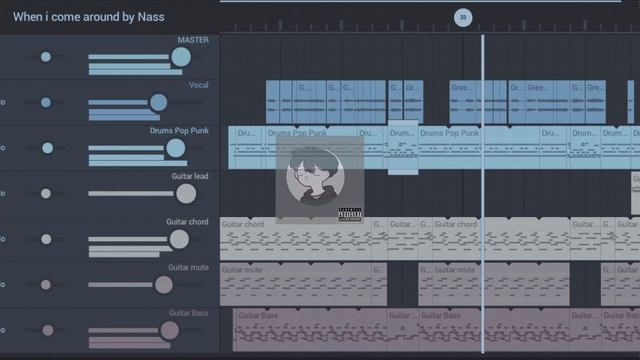Select the Guitar chord track label
Image resolution: width=640 pixels, height=360 pixels.
coord(187,222)
